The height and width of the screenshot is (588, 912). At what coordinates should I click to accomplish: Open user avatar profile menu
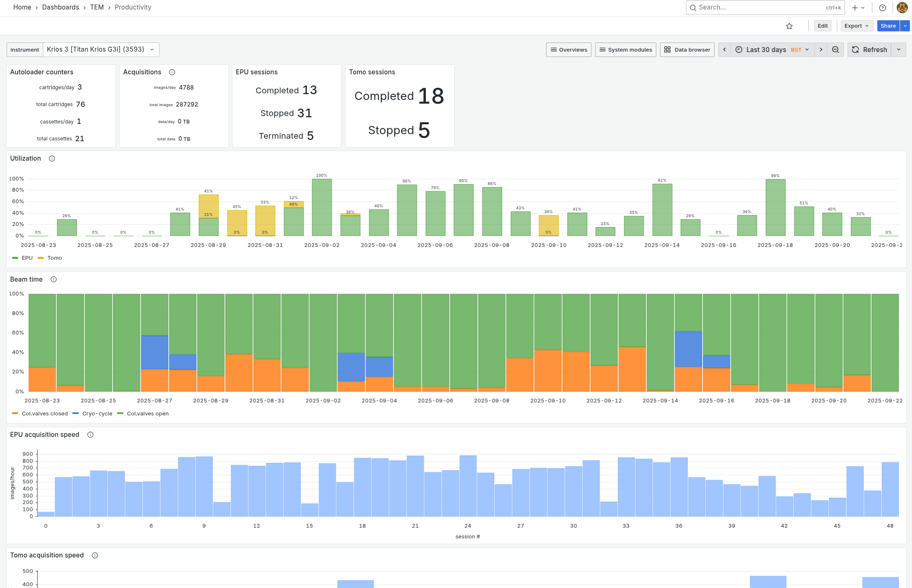click(x=902, y=7)
